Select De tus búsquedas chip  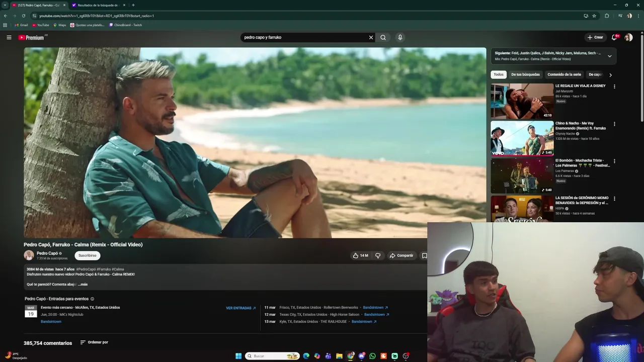[x=525, y=74]
